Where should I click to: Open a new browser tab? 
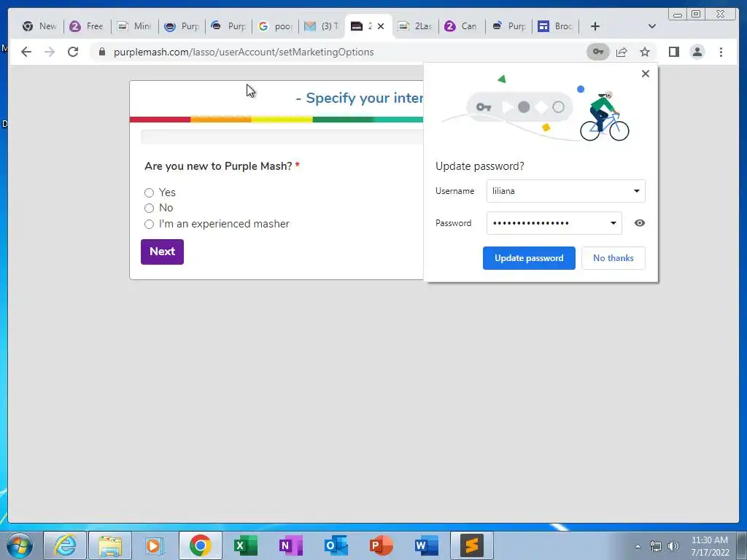click(595, 27)
